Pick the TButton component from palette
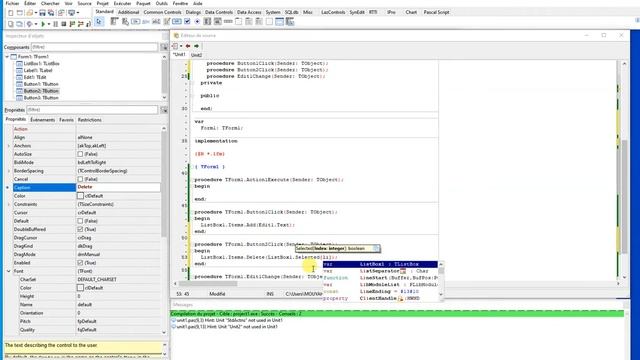Screen dimensions: 640x360 (136, 21)
